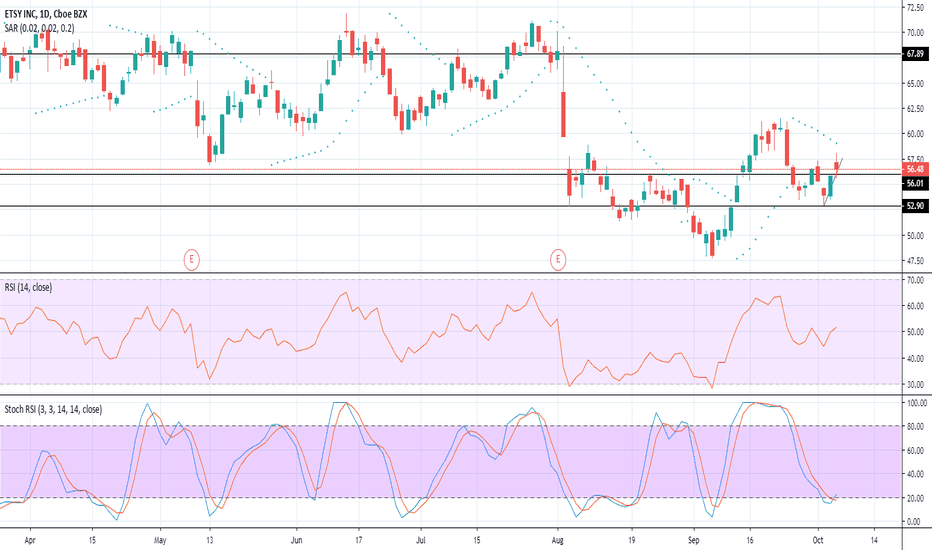Click the 72.50 price axis value
Image resolution: width=932 pixels, height=550 pixels.
[x=915, y=7]
